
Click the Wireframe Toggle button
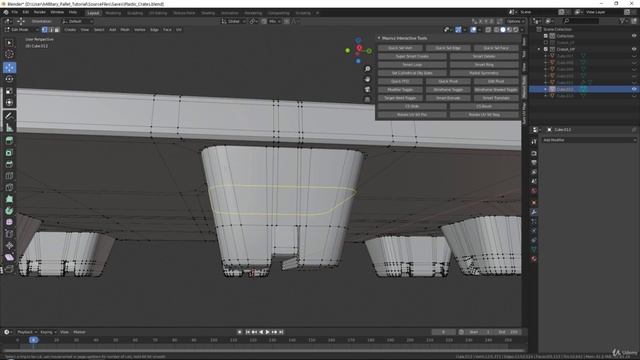[x=448, y=90]
